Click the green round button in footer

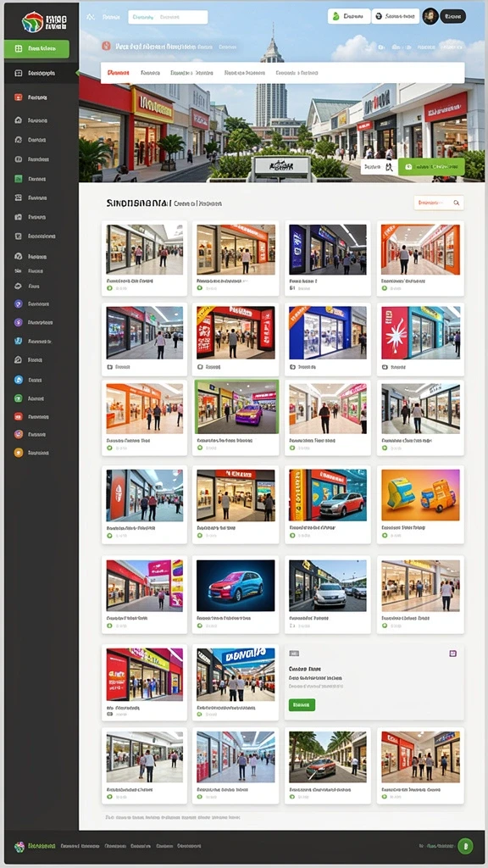pyautogui.click(x=465, y=846)
